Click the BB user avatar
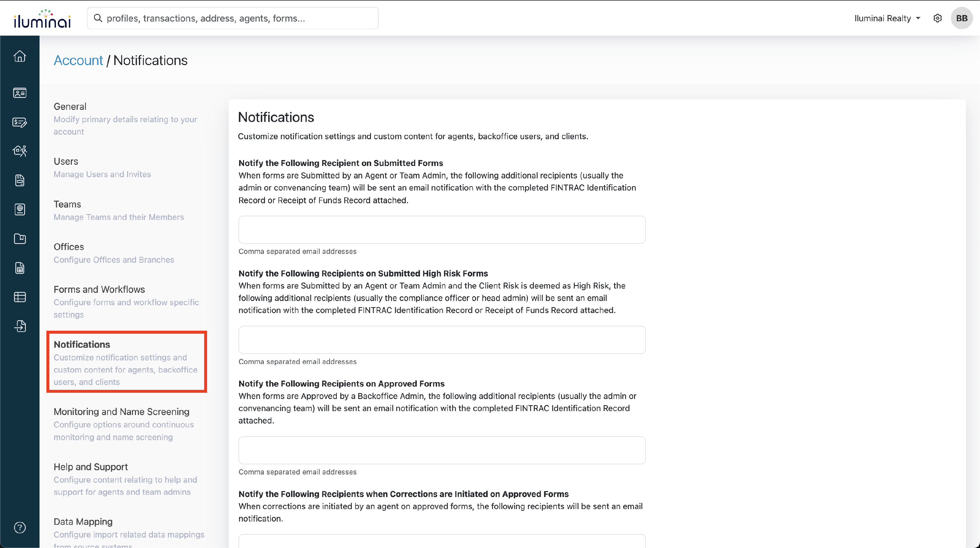 (x=962, y=18)
